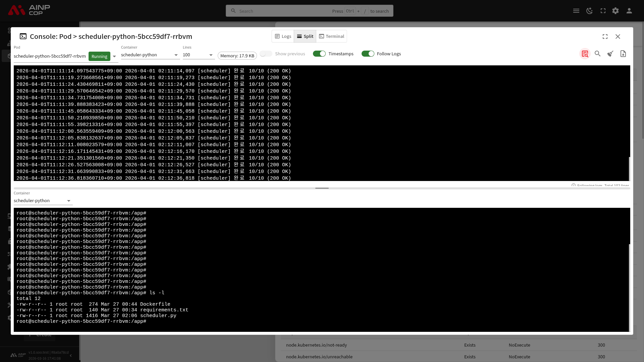Turn off Timestamps toggle
Image resolution: width=644 pixels, height=362 pixels.
319,54
